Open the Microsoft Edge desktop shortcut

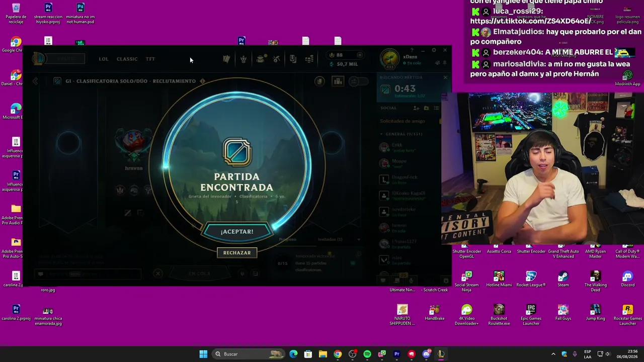[16, 111]
